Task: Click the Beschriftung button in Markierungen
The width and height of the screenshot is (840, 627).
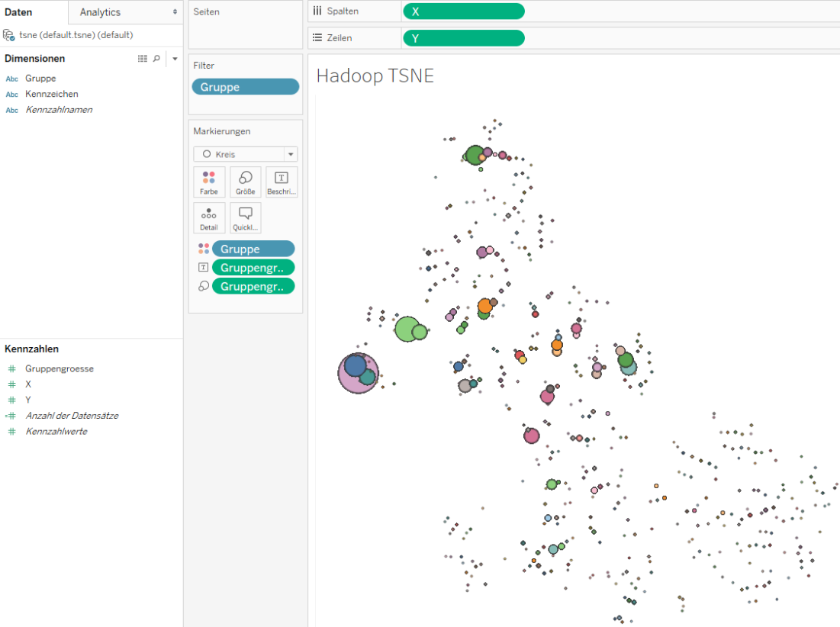Action: (281, 182)
